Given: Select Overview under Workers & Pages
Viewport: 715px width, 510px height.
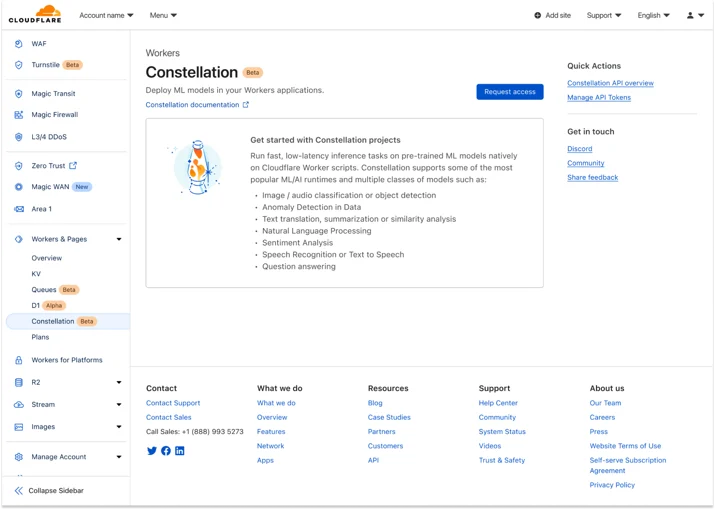Looking at the screenshot, I should 47,258.
